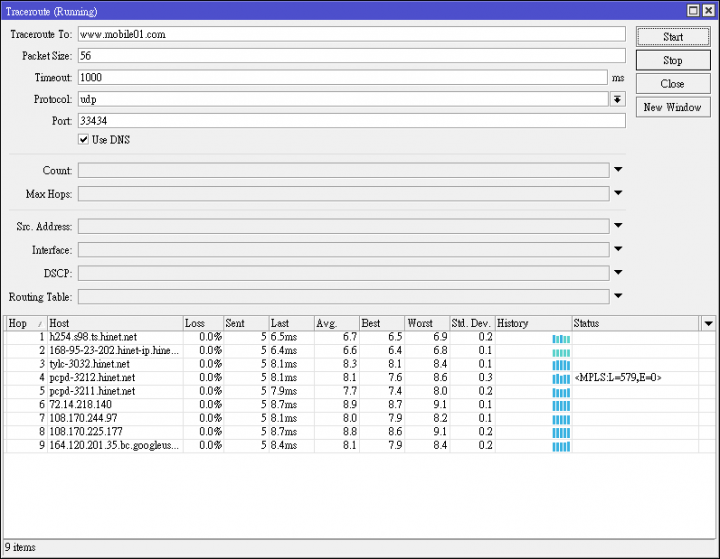Image resolution: width=720 pixels, height=559 pixels.
Task: Sort by Loss column header
Action: tap(203, 323)
